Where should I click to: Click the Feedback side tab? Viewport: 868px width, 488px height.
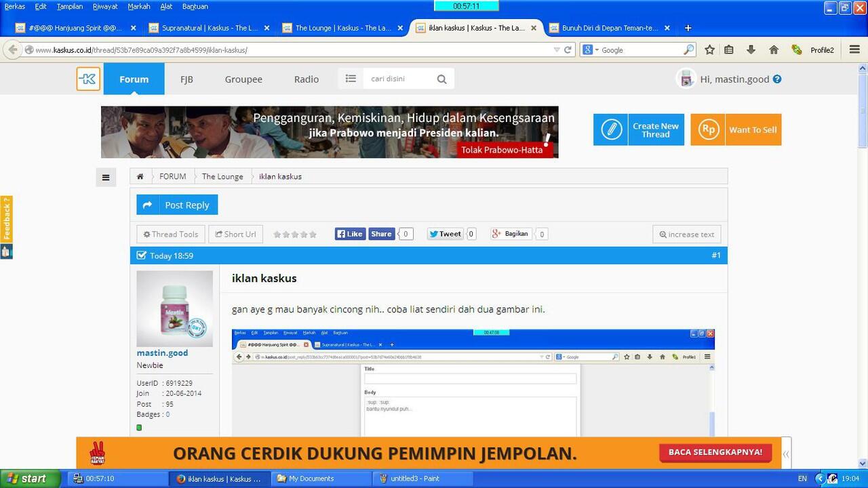tap(6, 219)
